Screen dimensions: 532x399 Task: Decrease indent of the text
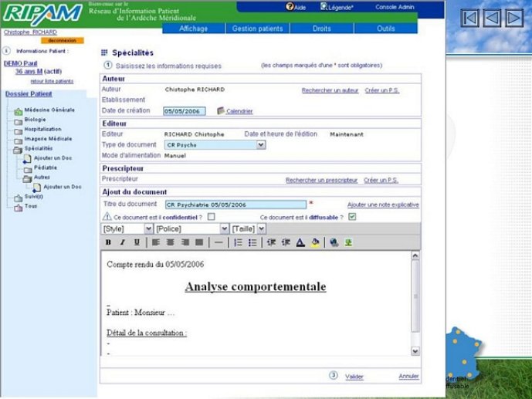tap(271, 242)
